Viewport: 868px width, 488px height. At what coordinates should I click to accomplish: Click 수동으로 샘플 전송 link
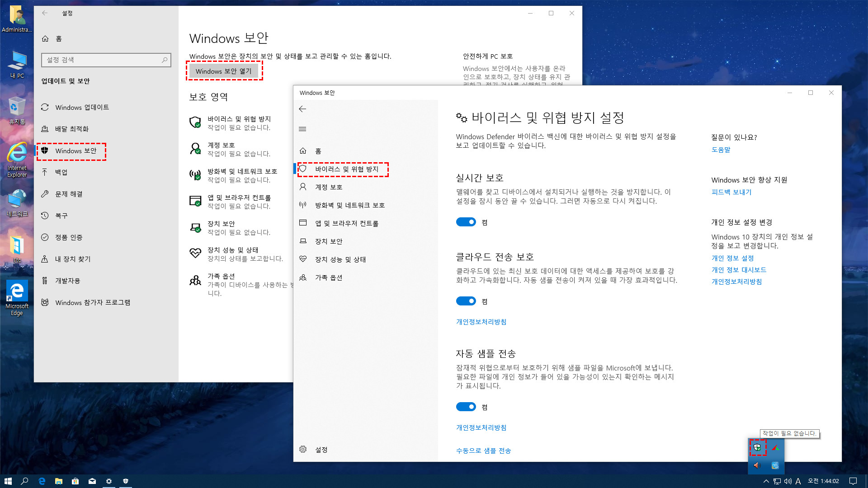[x=483, y=450]
